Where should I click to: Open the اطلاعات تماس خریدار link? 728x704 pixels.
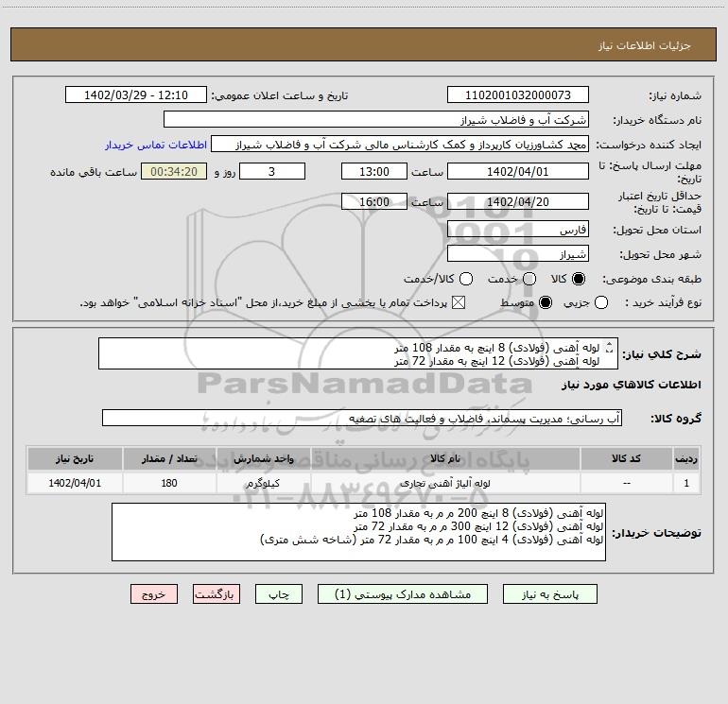[156, 145]
